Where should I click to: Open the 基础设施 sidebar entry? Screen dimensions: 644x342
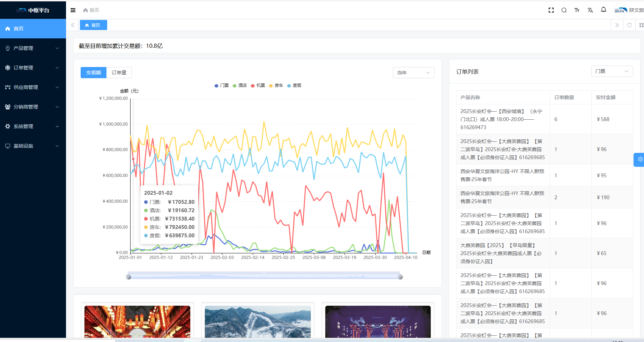[33, 146]
